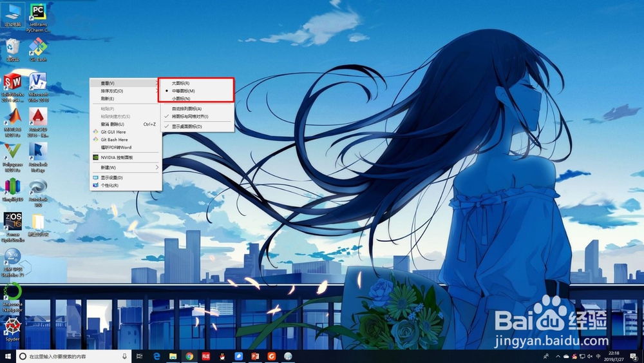Screen dimensions: 644x363
Task: Select the Polyspace desktop shortcut
Action: (x=13, y=157)
